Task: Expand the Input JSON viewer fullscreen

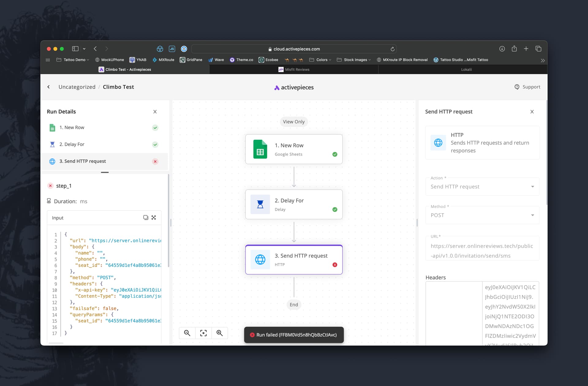Action: (x=154, y=218)
